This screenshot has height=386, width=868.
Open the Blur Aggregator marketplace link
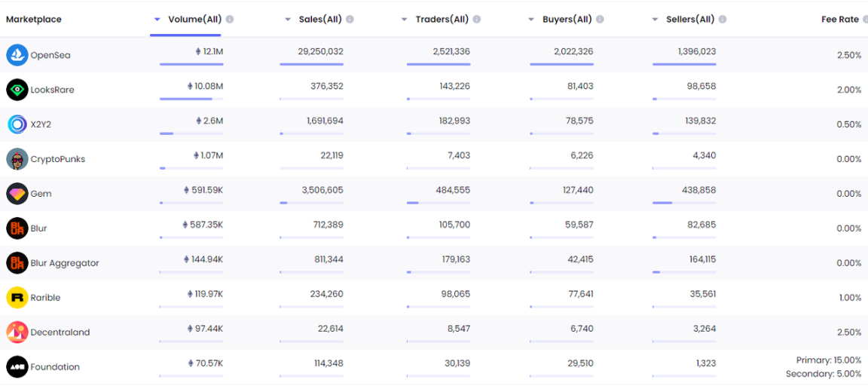tap(65, 263)
